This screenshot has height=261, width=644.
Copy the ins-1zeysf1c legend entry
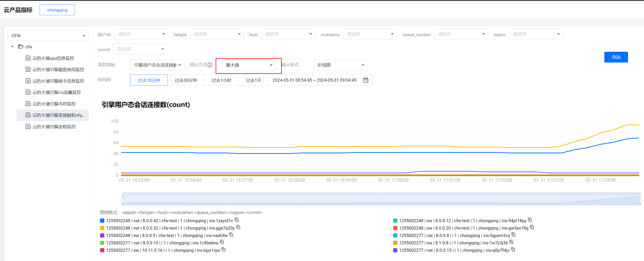click(x=237, y=220)
